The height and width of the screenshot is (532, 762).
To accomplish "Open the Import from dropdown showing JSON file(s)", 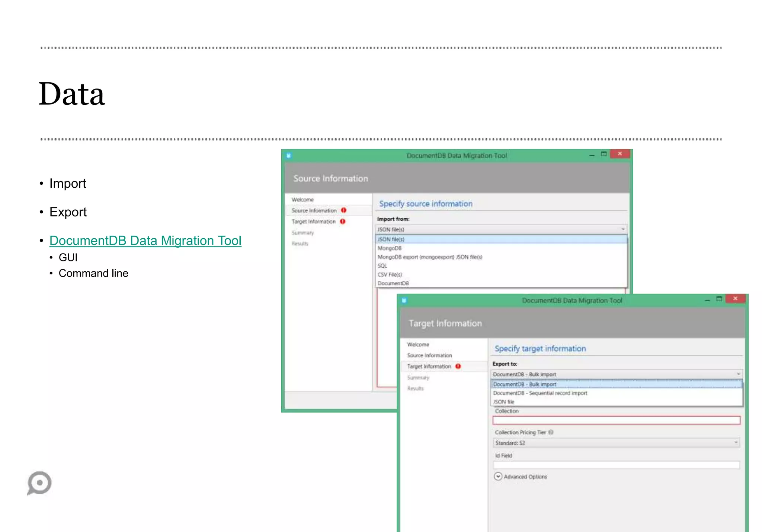I will (x=501, y=229).
